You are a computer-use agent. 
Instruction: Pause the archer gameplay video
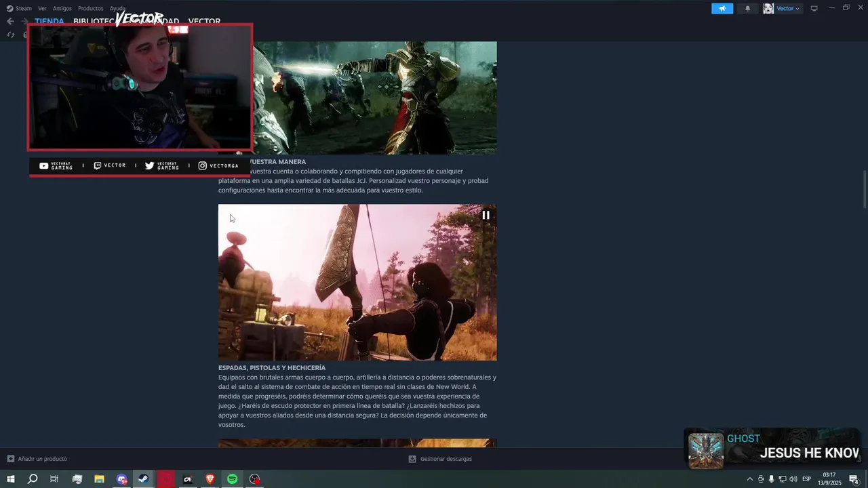[x=486, y=215]
